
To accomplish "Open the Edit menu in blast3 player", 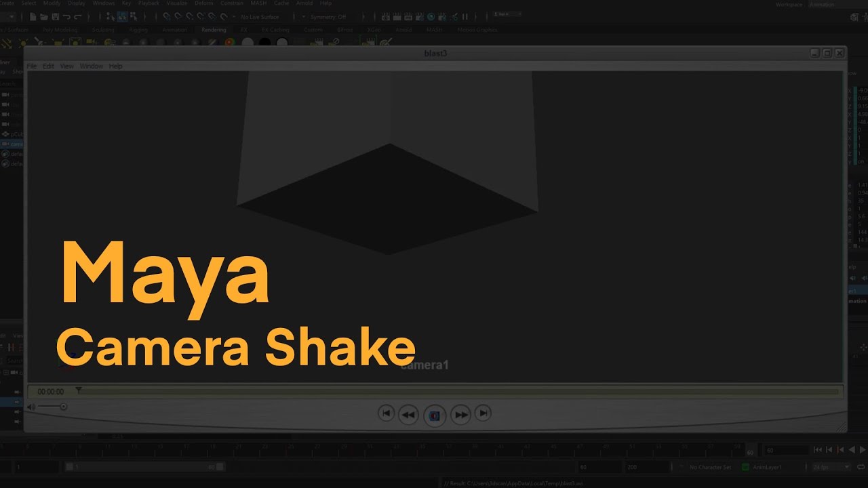I will [x=48, y=66].
